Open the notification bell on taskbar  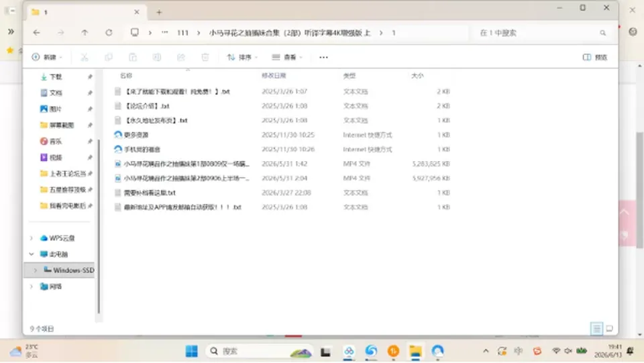click(630, 351)
